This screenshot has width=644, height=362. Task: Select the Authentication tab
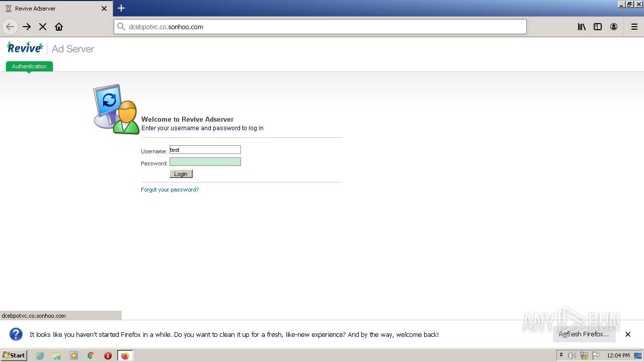pos(29,66)
